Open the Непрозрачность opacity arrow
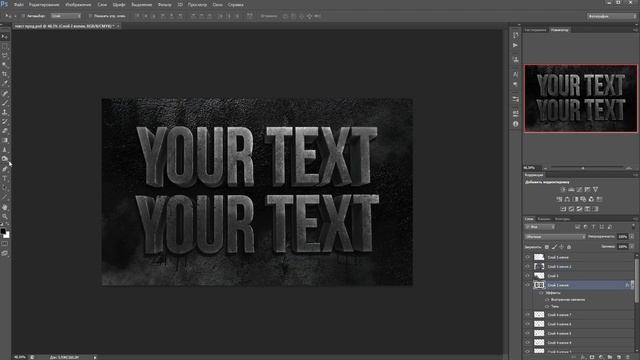Image resolution: width=640 pixels, height=360 pixels. point(632,237)
